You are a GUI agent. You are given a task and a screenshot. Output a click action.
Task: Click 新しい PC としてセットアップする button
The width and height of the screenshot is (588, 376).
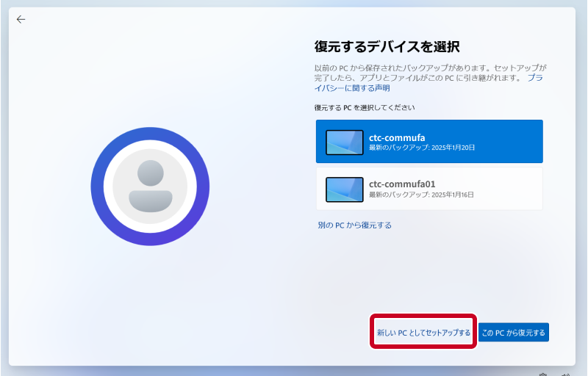tap(423, 333)
